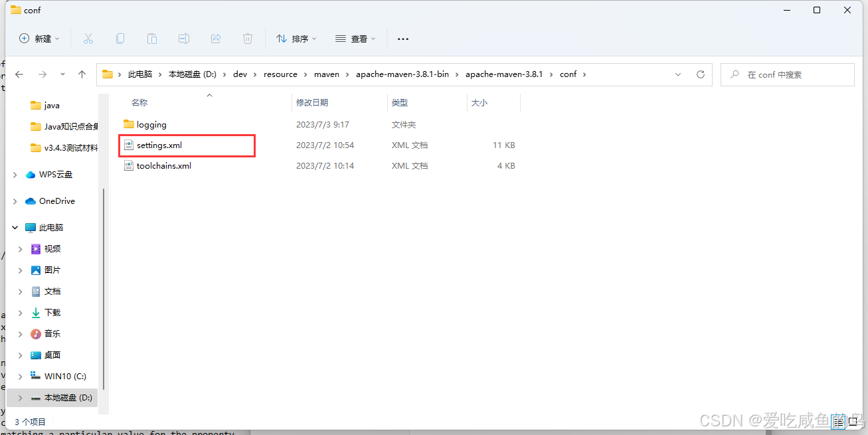Image resolution: width=868 pixels, height=435 pixels.
Task: Go up one folder level arrow
Action: click(82, 74)
